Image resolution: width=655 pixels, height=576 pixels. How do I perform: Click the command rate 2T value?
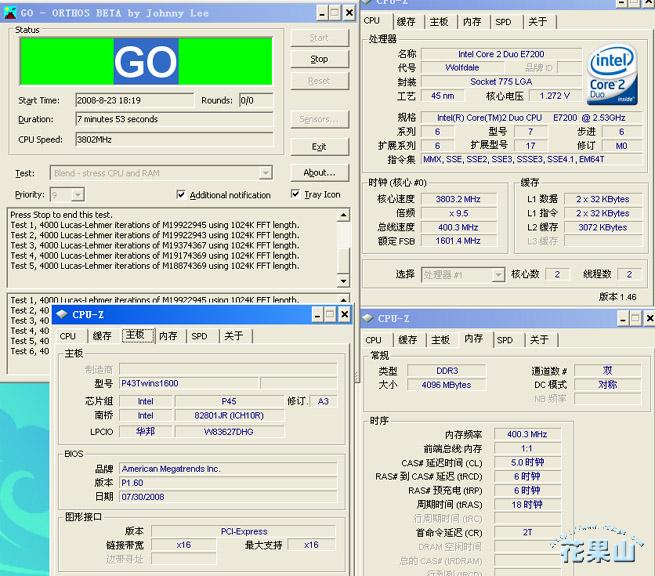[x=527, y=532]
